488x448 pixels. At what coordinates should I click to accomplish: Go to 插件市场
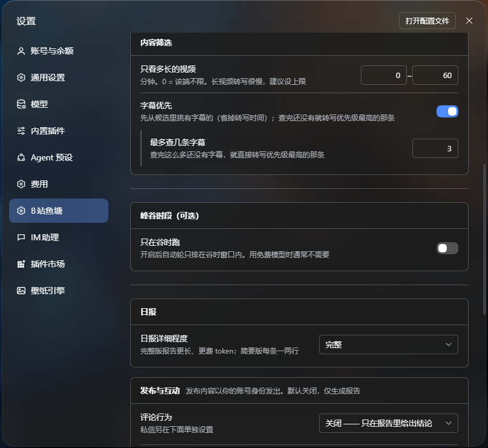click(x=59, y=264)
